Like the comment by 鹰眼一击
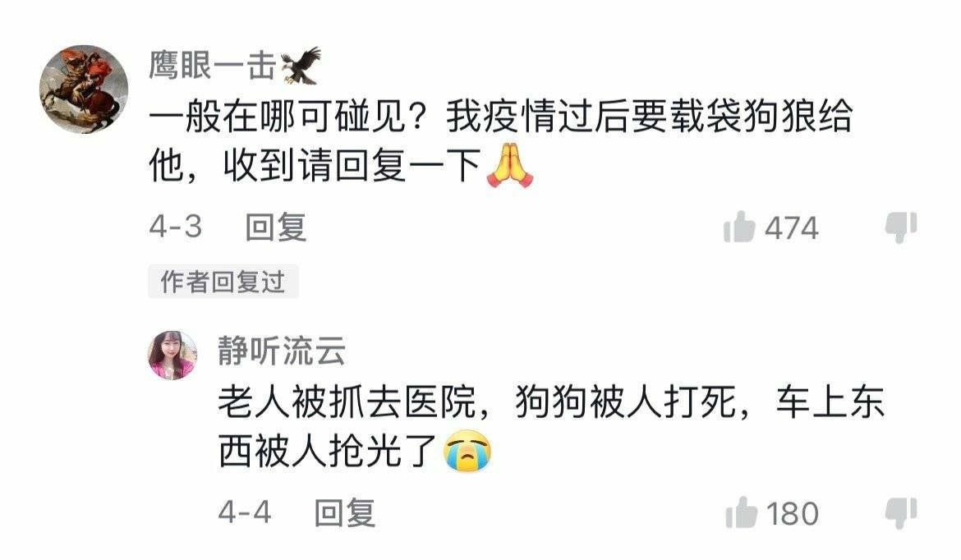The height and width of the screenshot is (560, 961). point(739,227)
